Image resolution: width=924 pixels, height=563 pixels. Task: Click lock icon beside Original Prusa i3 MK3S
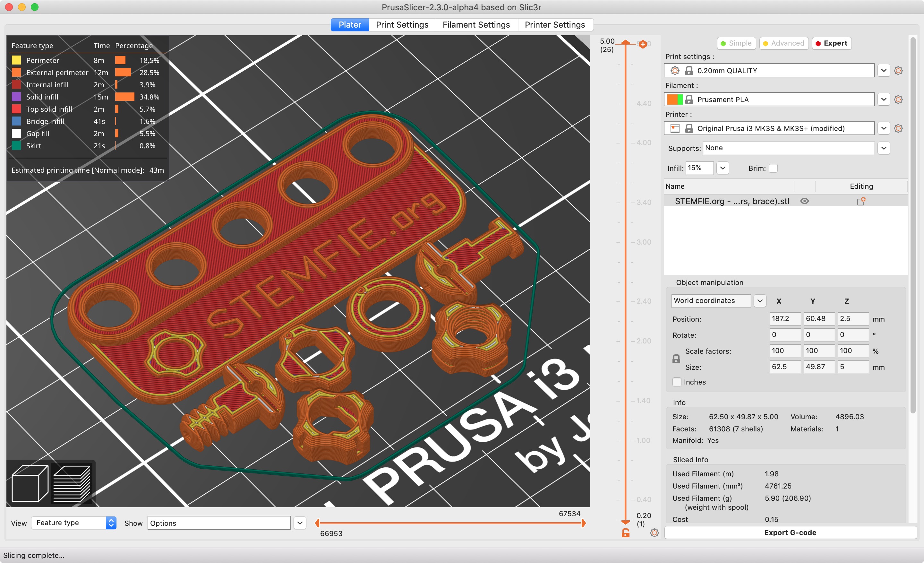point(689,128)
